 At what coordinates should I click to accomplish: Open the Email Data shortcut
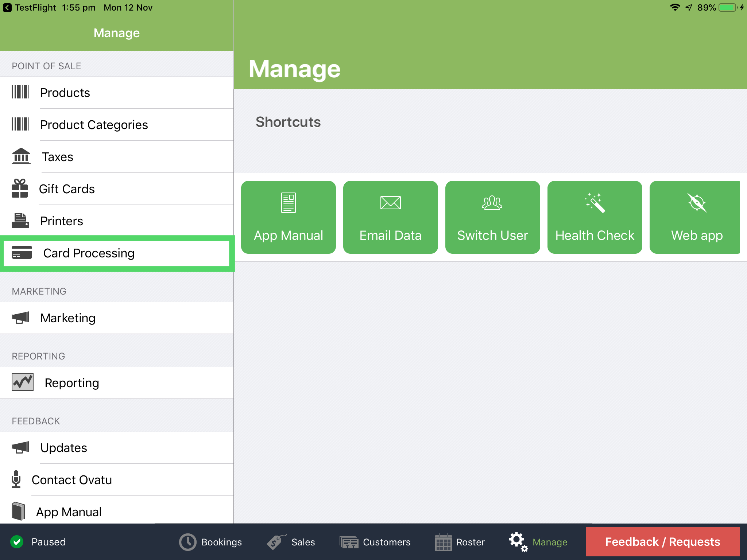coord(390,217)
